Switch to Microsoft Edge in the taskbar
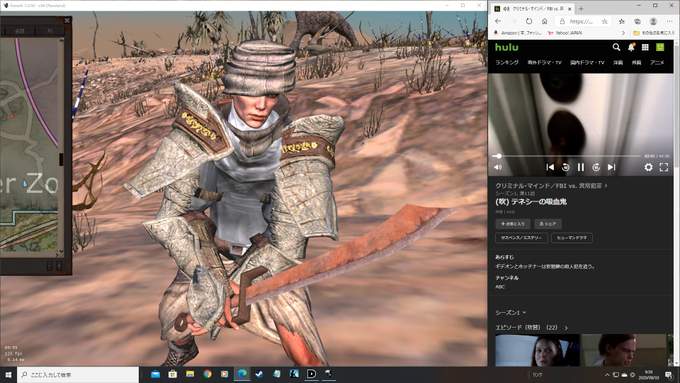This screenshot has height=383, width=680. [x=242, y=374]
